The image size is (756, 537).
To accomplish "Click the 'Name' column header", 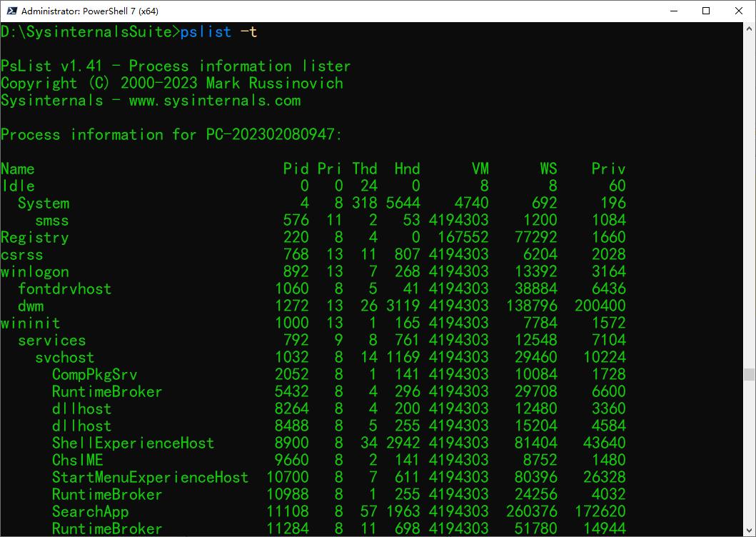I will pyautogui.click(x=18, y=169).
